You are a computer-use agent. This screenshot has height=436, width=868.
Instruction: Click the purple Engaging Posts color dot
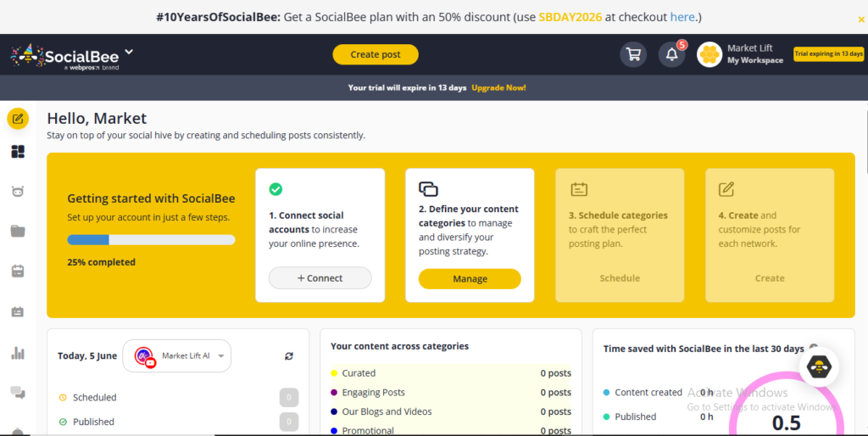pos(334,392)
